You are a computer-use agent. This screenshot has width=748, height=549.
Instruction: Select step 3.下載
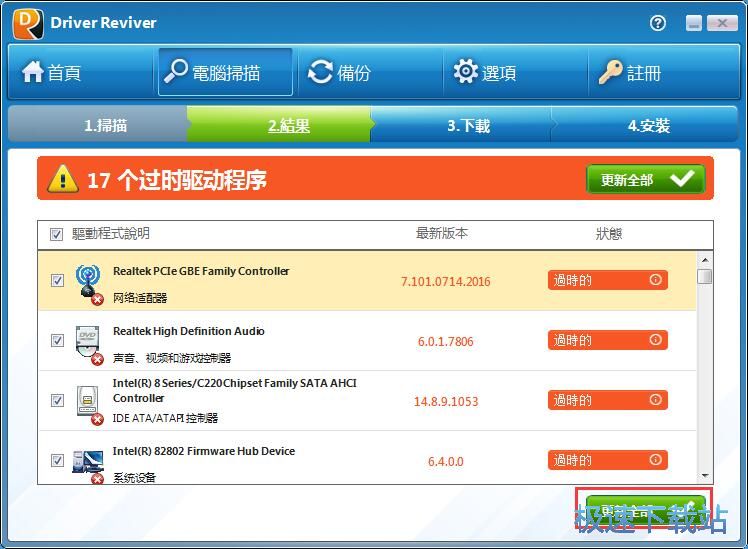coord(462,125)
